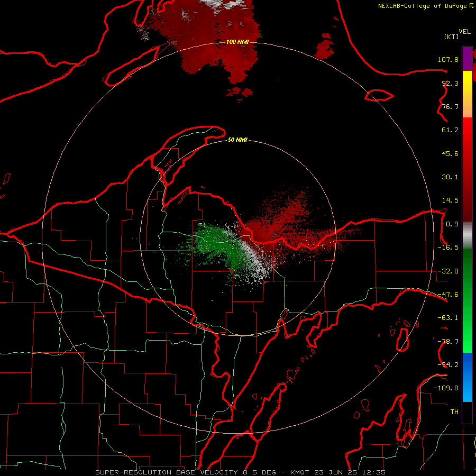Click the -63.1 velocity scale value
Viewport: 476px width, 476px height.
448,318
